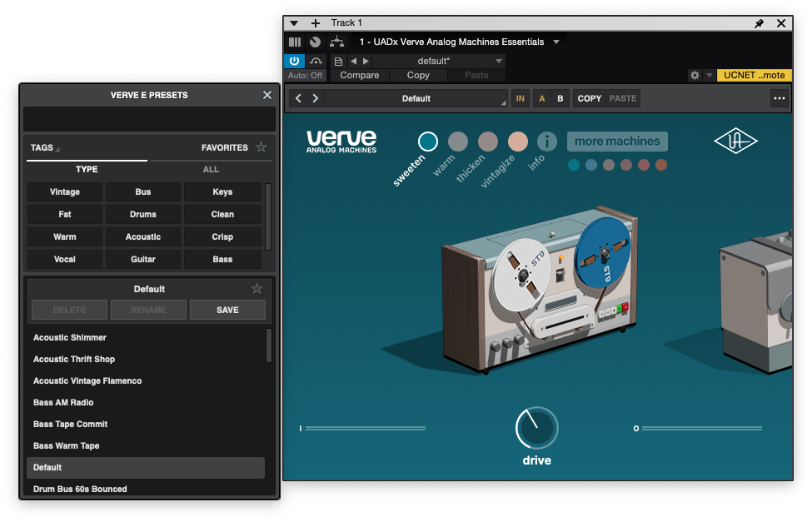Click the tags grid scrollbar
The image size is (812, 522).
coord(268,216)
